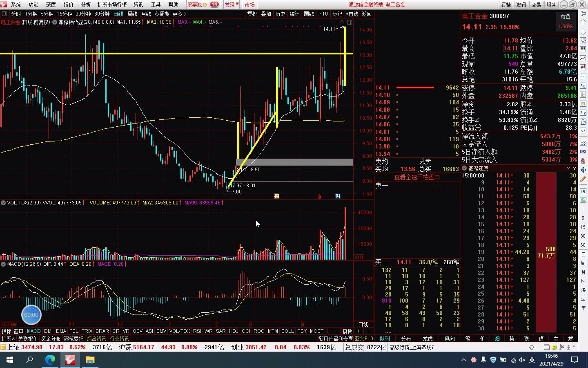This screenshot has width=588, height=368.
Task: Open the 功能 menu
Action: point(33,4)
